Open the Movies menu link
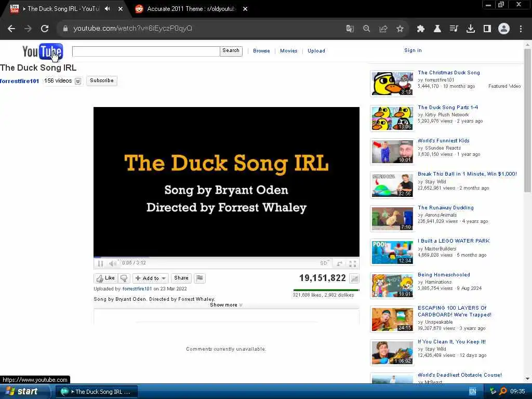 289,51
